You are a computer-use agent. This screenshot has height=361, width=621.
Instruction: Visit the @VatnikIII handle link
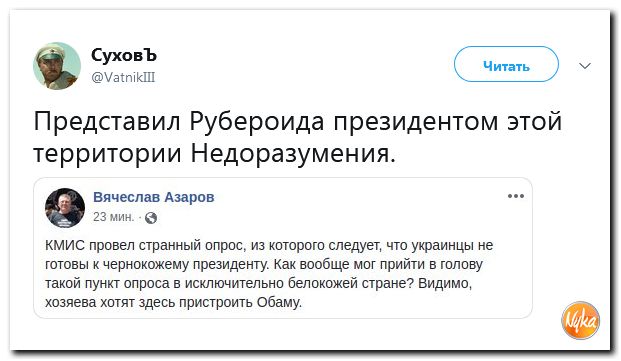123,77
